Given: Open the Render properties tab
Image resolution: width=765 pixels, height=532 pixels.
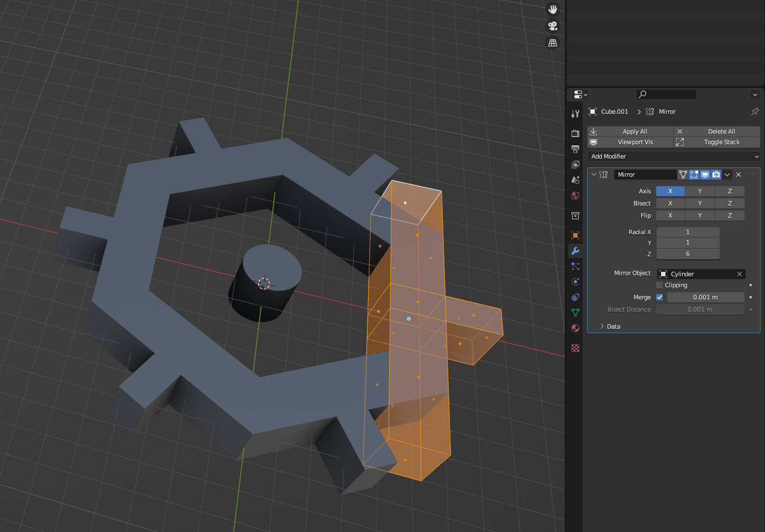Looking at the screenshot, I should 575,133.
